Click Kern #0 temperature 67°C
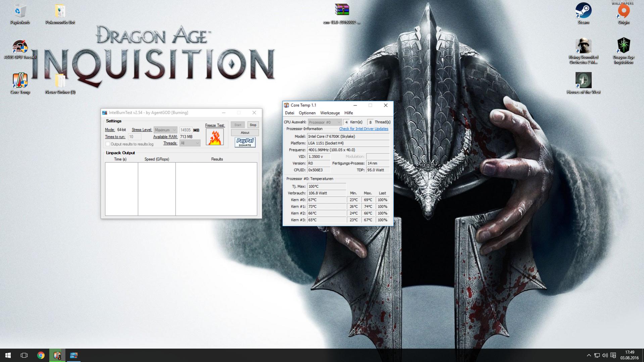The width and height of the screenshot is (644, 362). click(x=327, y=200)
